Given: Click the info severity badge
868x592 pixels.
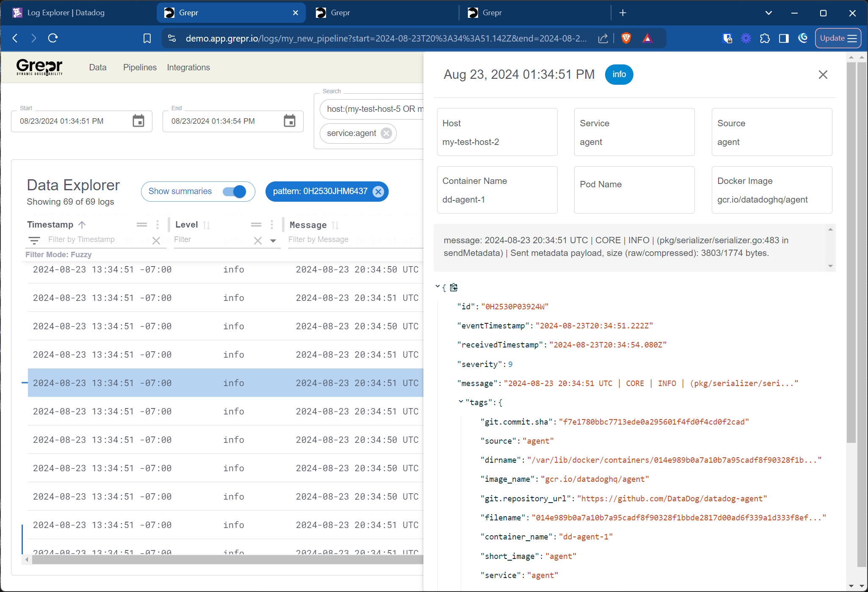Looking at the screenshot, I should (x=619, y=75).
